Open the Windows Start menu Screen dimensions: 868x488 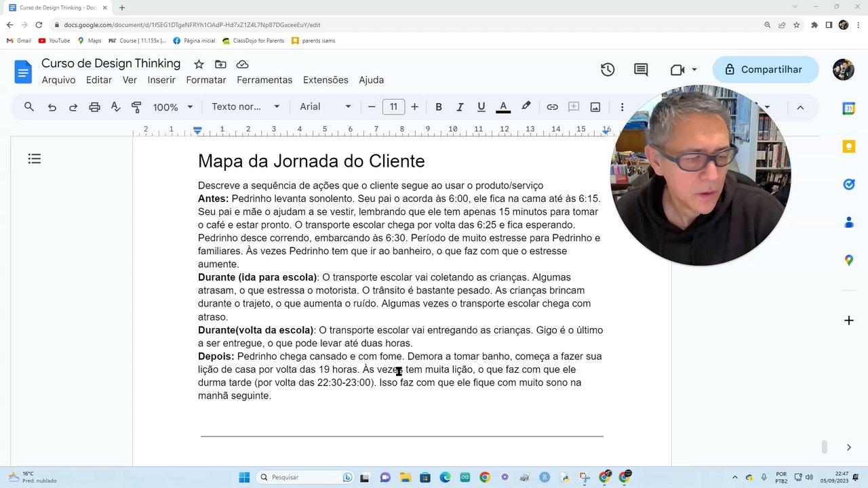(244, 477)
